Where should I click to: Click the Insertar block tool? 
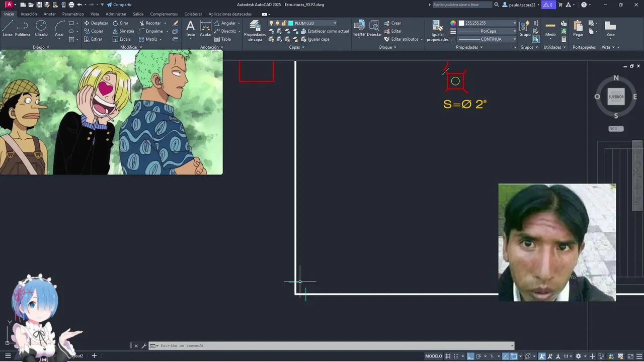[x=359, y=29]
